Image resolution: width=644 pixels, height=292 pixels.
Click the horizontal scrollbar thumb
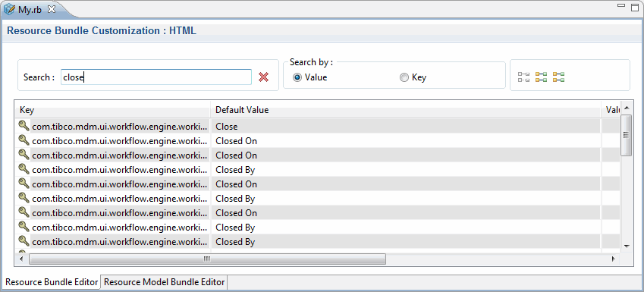(207, 259)
